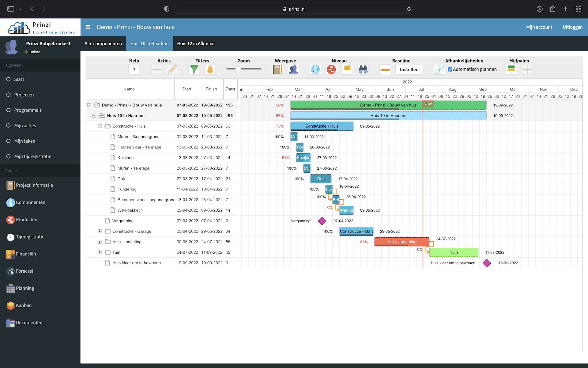
Task: Click the plus icon under Mijlpalen
Action: (527, 70)
